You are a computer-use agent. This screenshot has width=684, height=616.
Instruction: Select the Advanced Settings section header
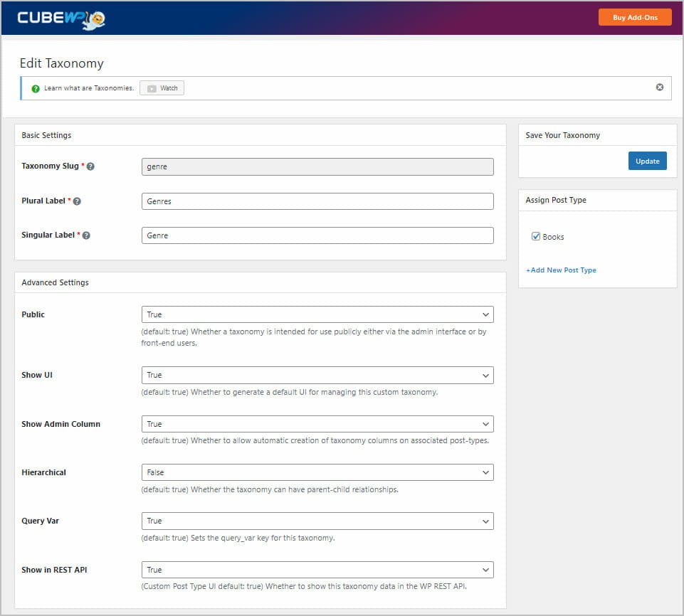pyautogui.click(x=55, y=282)
